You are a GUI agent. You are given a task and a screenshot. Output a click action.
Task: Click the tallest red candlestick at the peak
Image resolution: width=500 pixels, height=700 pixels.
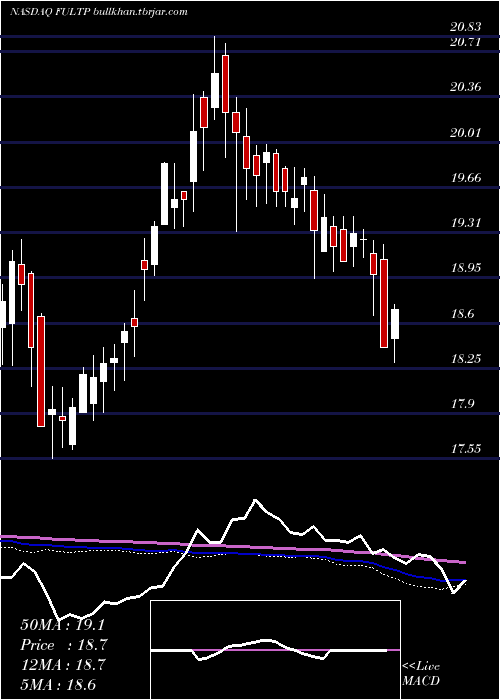coord(225,83)
